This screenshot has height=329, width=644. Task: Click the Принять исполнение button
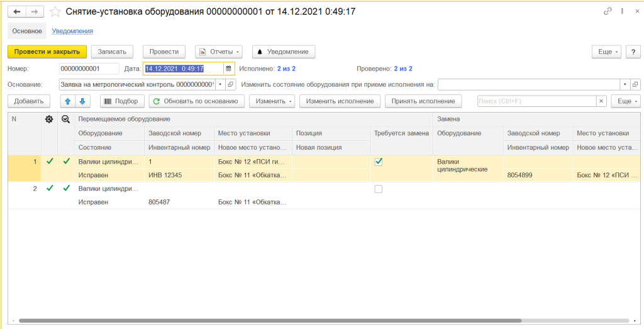tap(423, 101)
